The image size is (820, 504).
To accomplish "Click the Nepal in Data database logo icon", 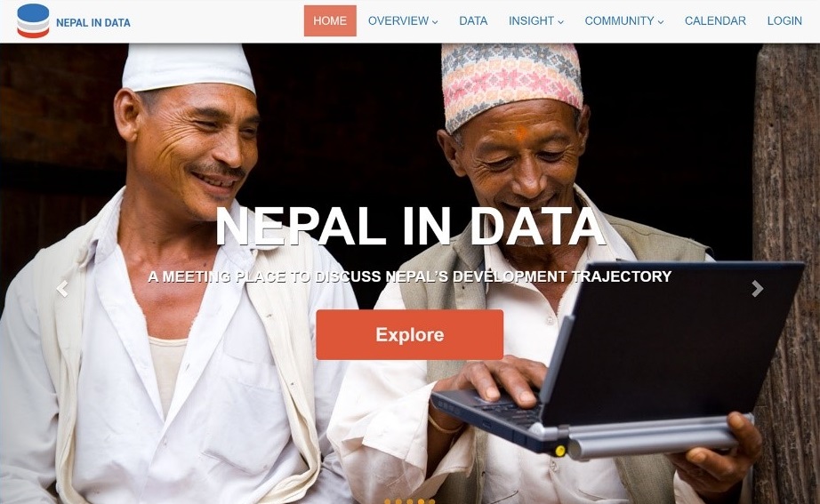I will click(x=33, y=21).
